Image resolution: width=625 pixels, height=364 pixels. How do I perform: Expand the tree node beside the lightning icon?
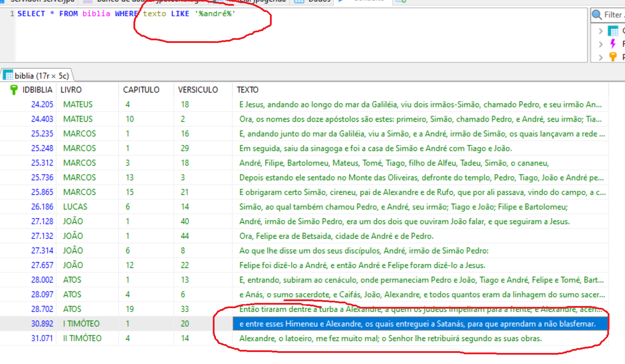click(601, 44)
